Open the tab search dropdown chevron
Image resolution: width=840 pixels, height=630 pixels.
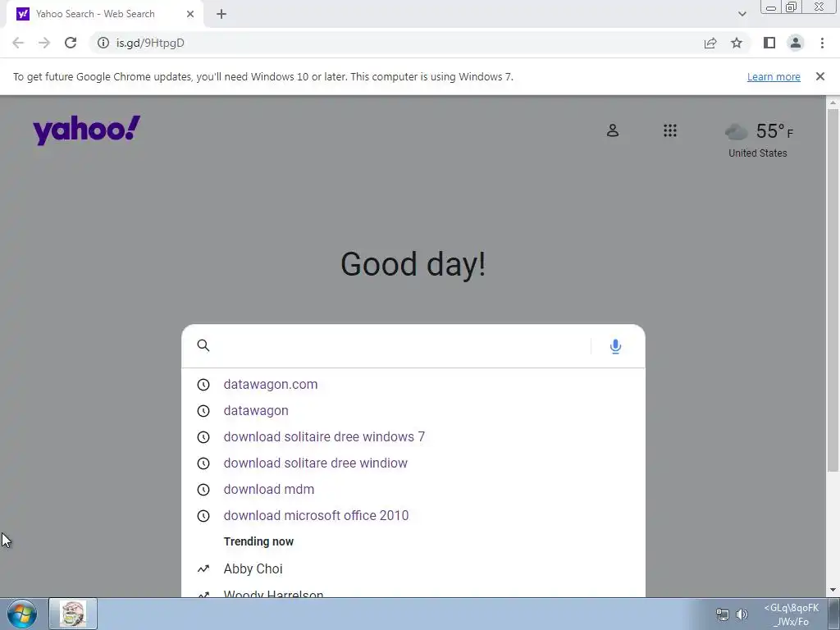tap(742, 14)
